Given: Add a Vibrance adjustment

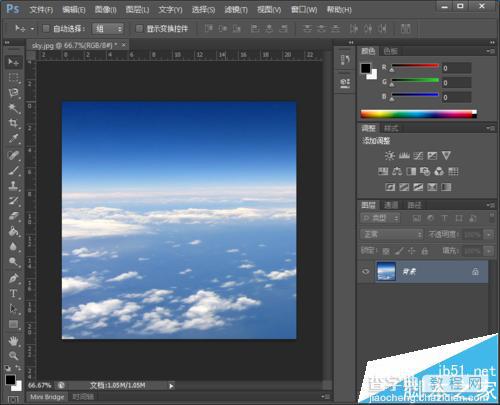Looking at the screenshot, I should [446, 156].
